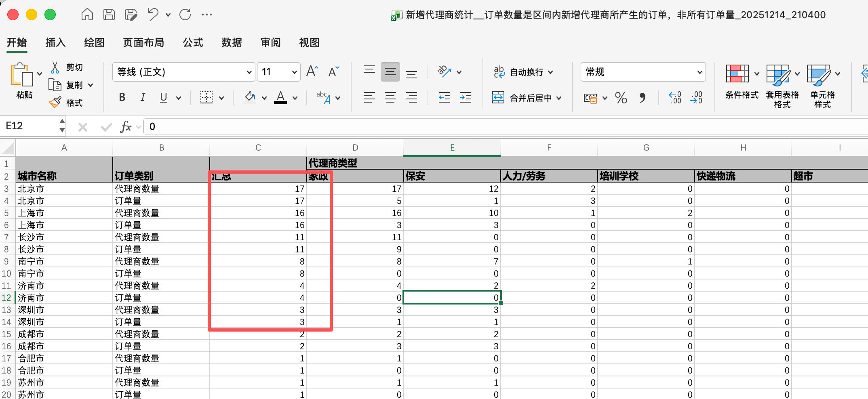Toggle Underline formatting
Image resolution: width=868 pixels, height=399 pixels.
point(163,98)
